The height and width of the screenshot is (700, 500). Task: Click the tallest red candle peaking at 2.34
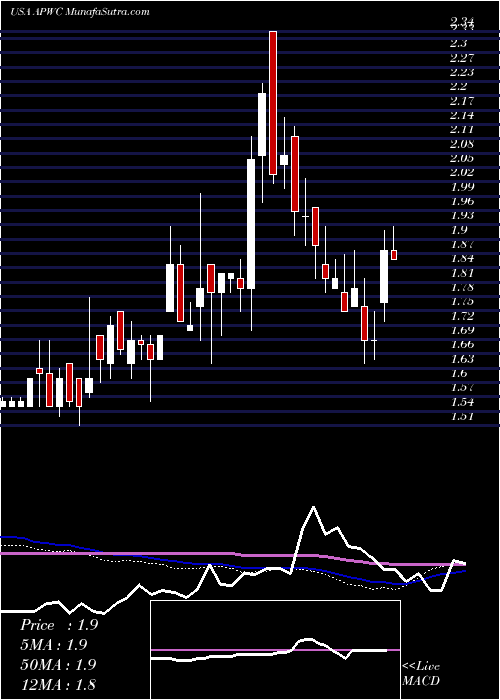point(273,103)
